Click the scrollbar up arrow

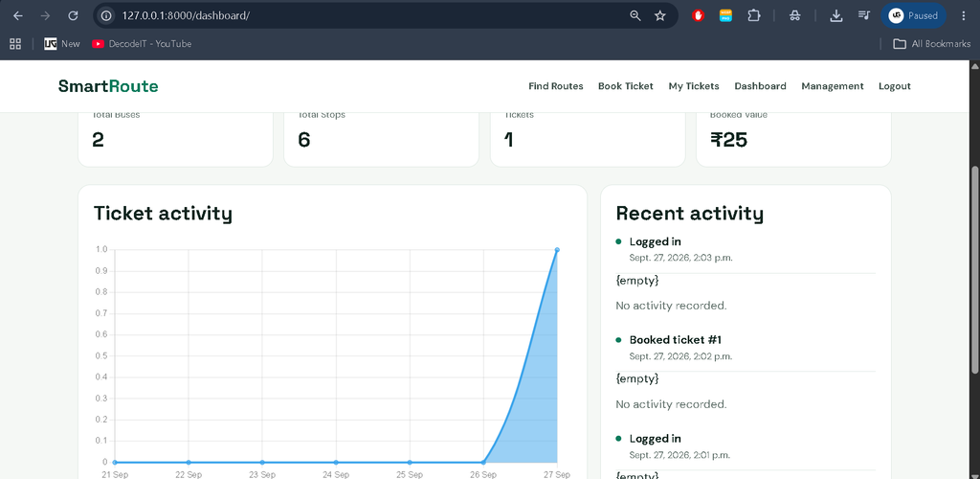pyautogui.click(x=973, y=66)
